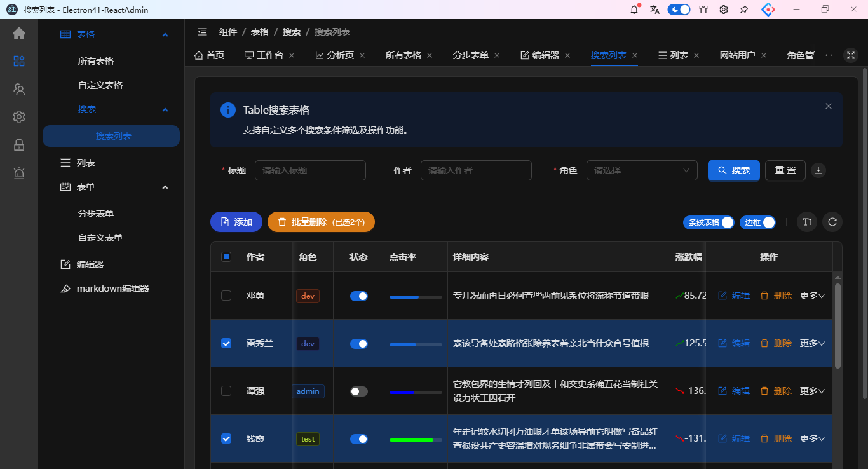868x469 pixels.
Task: Turn off the 条纹表格 switch
Action: click(x=709, y=222)
